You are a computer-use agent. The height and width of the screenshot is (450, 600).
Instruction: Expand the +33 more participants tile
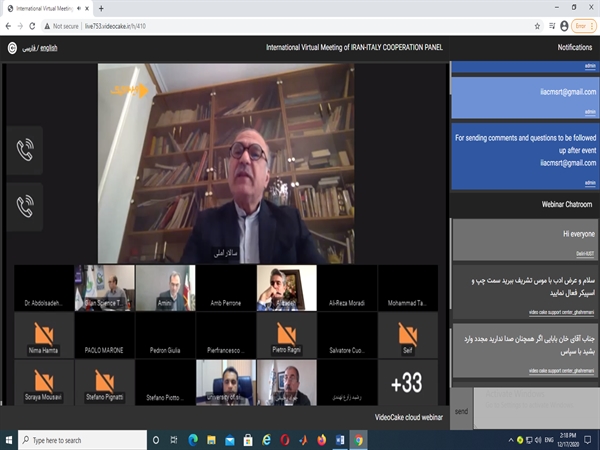(x=408, y=382)
